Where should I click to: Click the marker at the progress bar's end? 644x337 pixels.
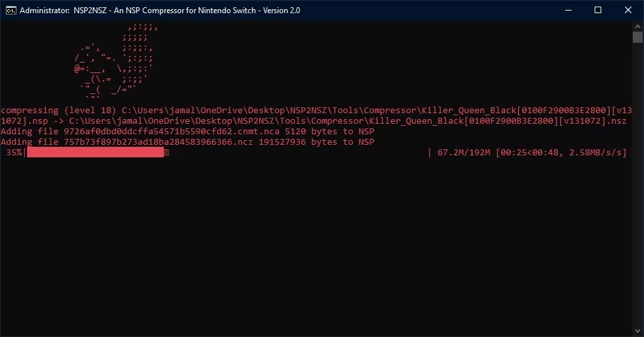[166, 153]
